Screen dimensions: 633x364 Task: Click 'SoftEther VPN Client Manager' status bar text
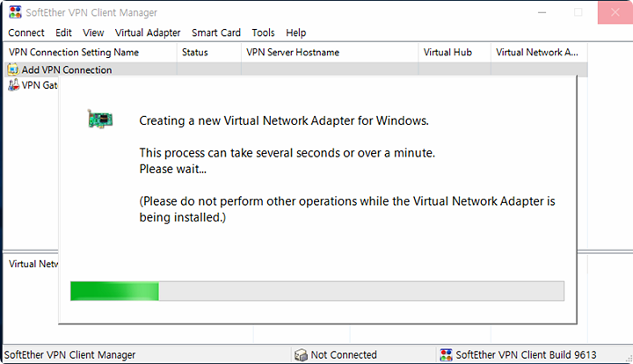pyautogui.click(x=69, y=354)
